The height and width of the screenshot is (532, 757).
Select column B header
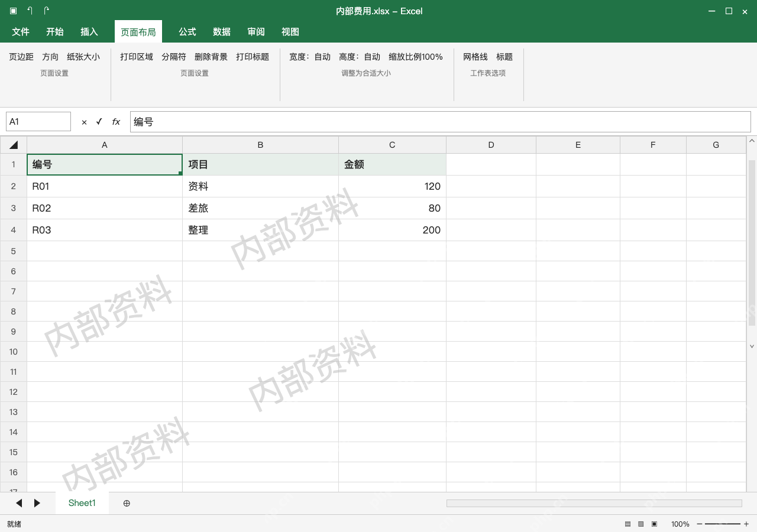pyautogui.click(x=260, y=145)
